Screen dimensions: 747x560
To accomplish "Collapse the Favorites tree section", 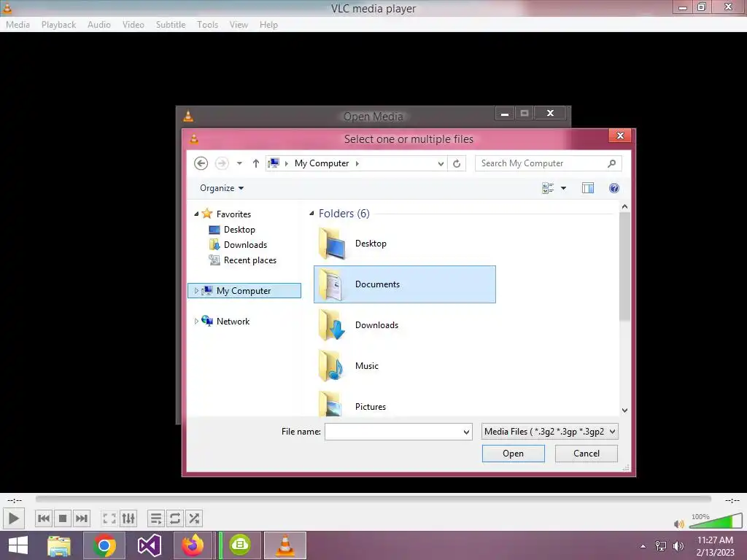I will tap(196, 214).
